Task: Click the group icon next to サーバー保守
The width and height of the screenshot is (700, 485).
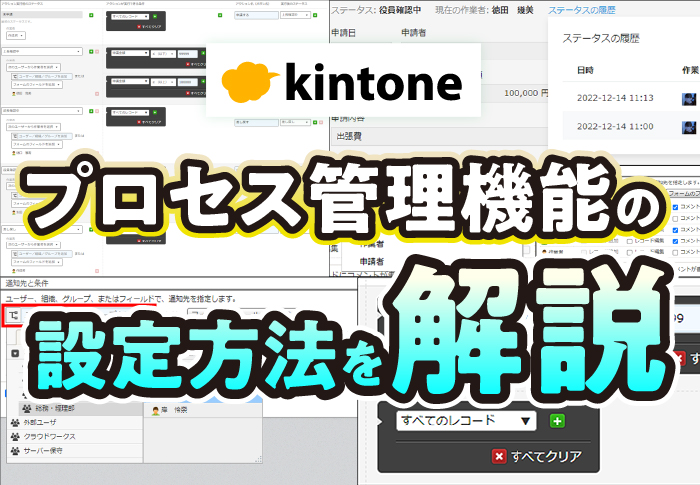Action: [15, 451]
